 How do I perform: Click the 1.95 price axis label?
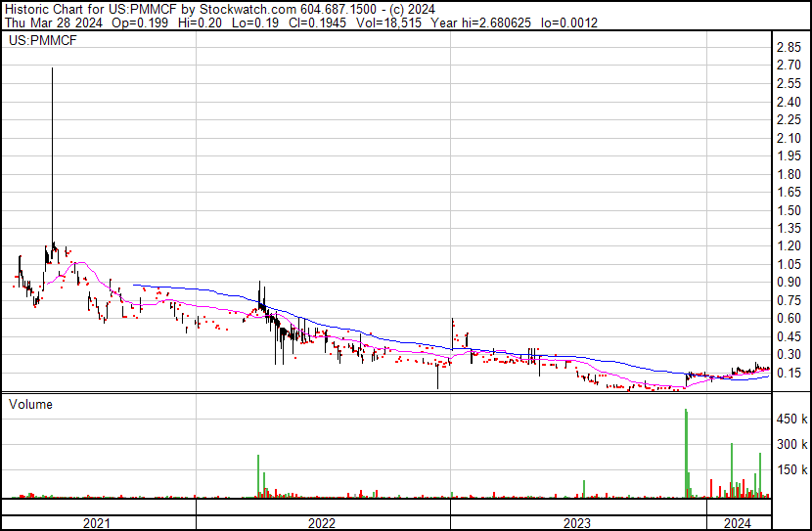click(x=789, y=155)
